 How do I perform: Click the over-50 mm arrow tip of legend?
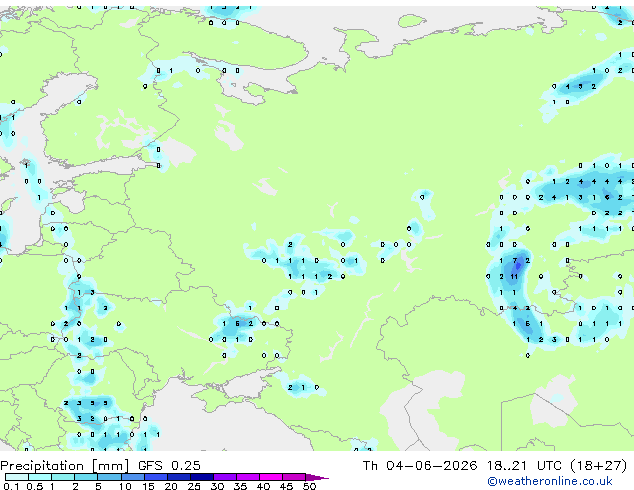[317, 477]
